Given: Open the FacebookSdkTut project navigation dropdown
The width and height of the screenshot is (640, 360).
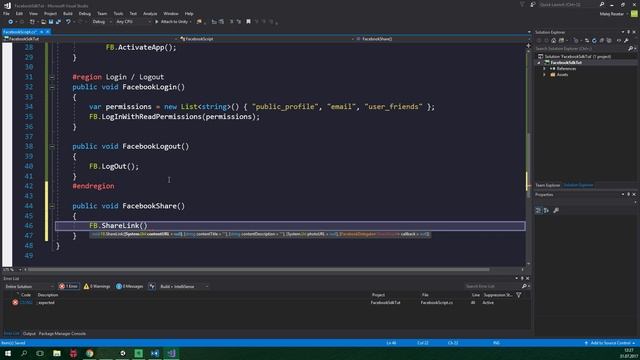Looking at the screenshot, I should (90, 39).
